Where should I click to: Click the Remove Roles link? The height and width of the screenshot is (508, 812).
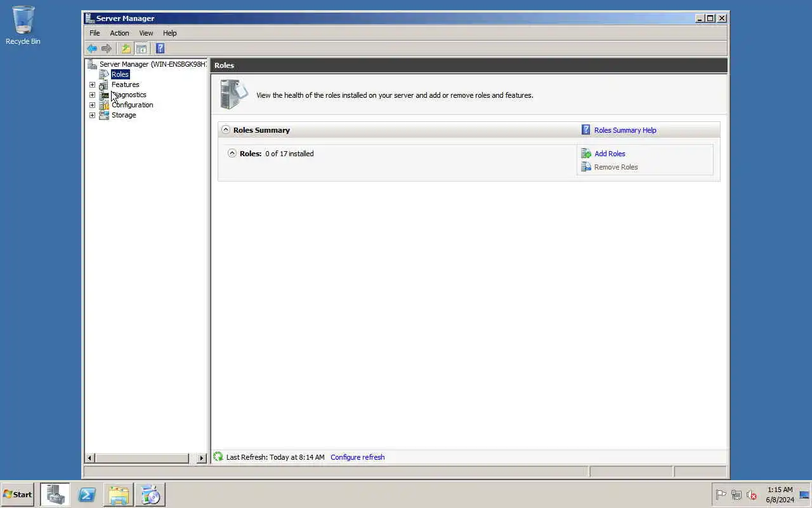tap(616, 167)
